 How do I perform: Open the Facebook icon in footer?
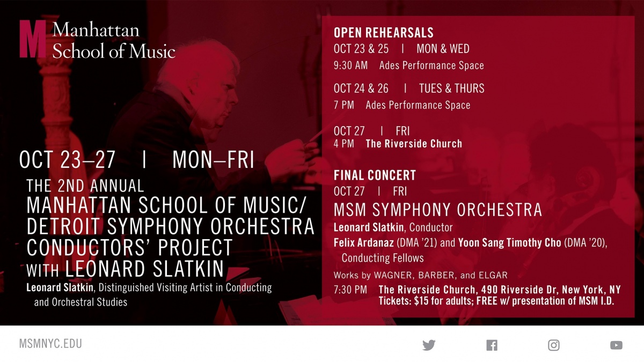[492, 345]
